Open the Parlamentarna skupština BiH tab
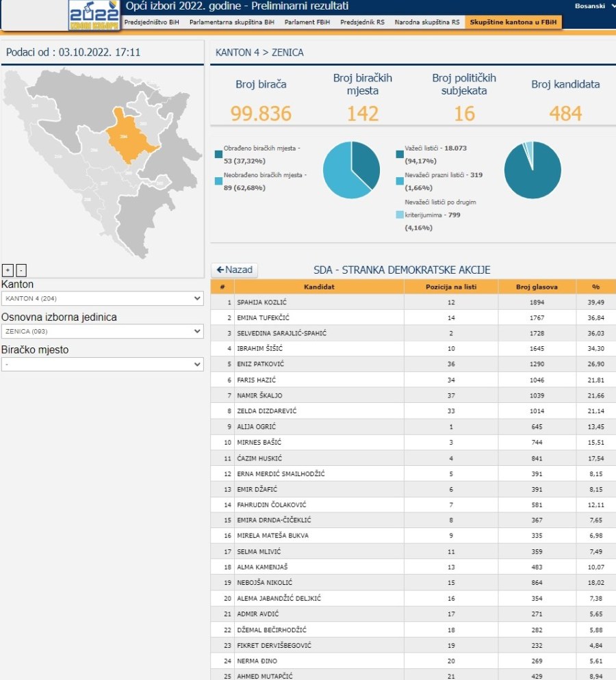This screenshot has height=680, width=616. click(232, 23)
